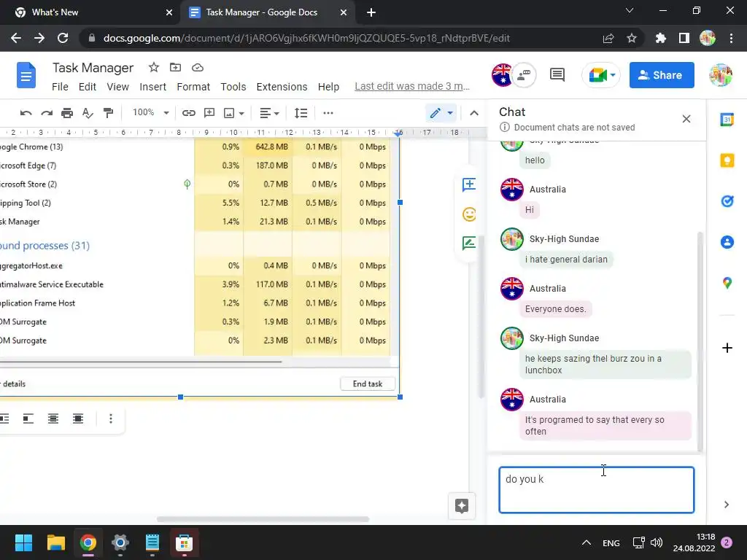Open the Help menu
The image size is (747, 560).
tap(328, 87)
